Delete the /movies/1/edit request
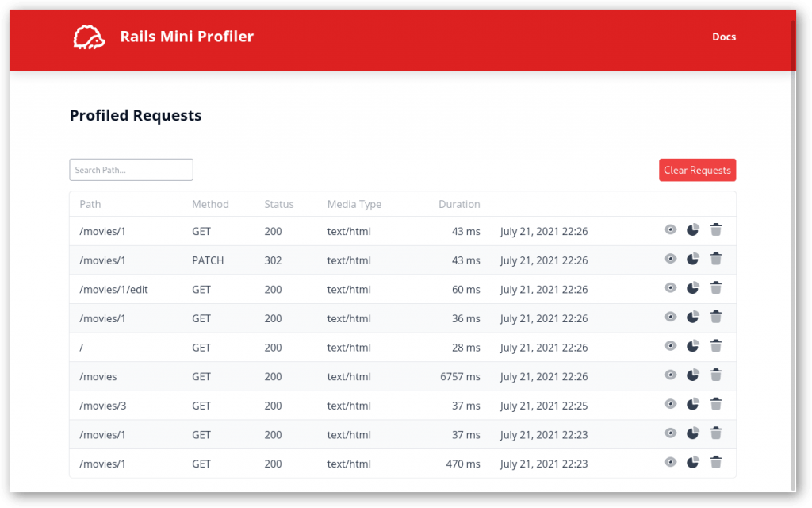Screen dimensions: 812x508 [716, 287]
